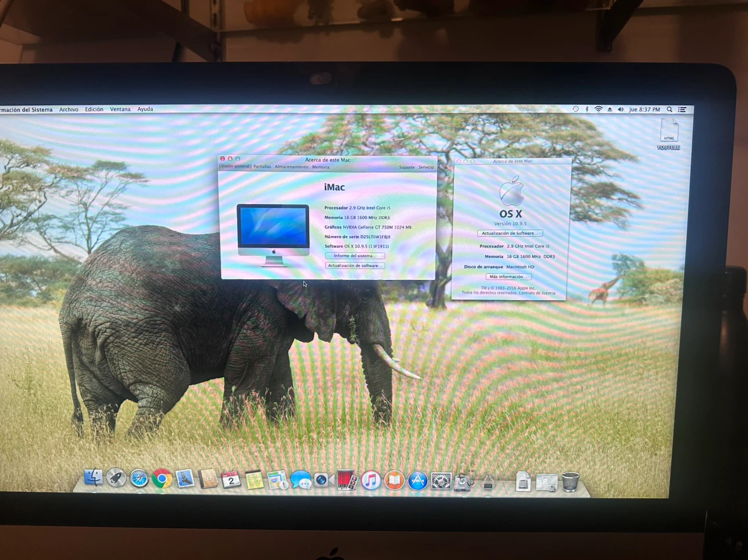
Task: Launch iTunes from the Dock
Action: (371, 480)
